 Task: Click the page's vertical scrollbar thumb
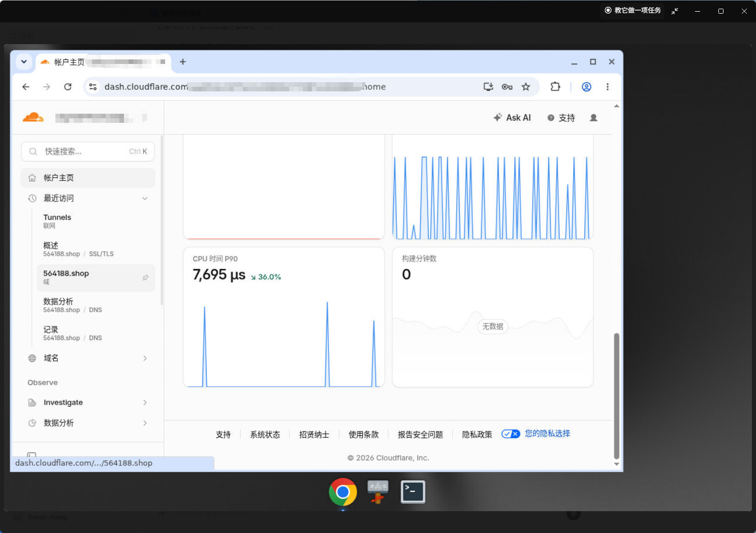[x=617, y=395]
